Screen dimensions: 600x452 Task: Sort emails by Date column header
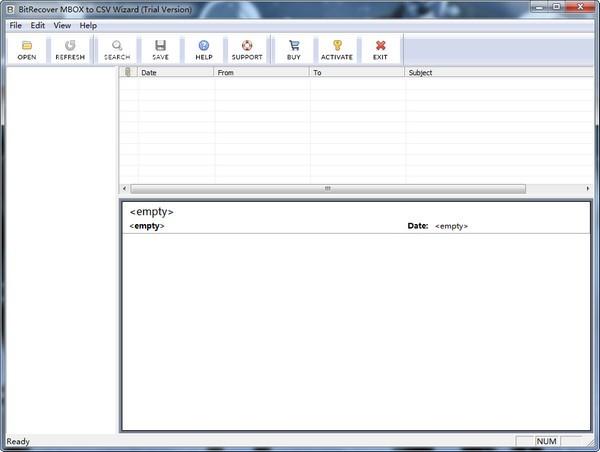click(x=175, y=73)
